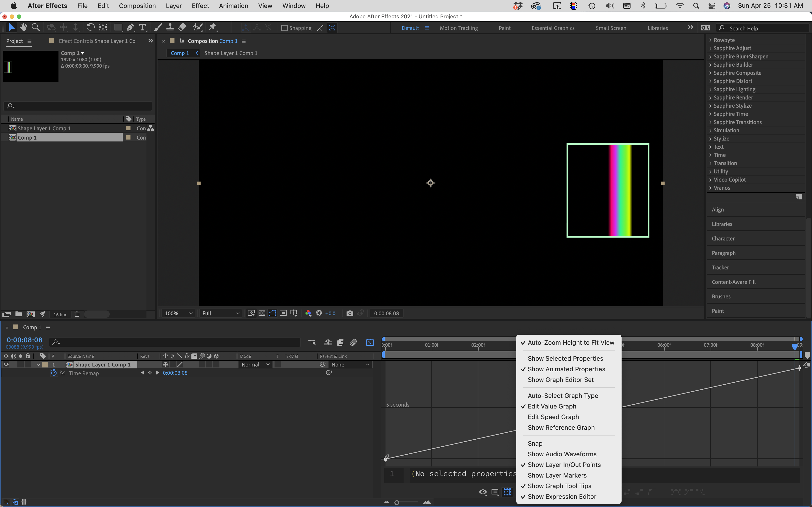Toggle the Transparency Grid in the viewer
Image resolution: width=812 pixels, height=507 pixels.
(262, 313)
